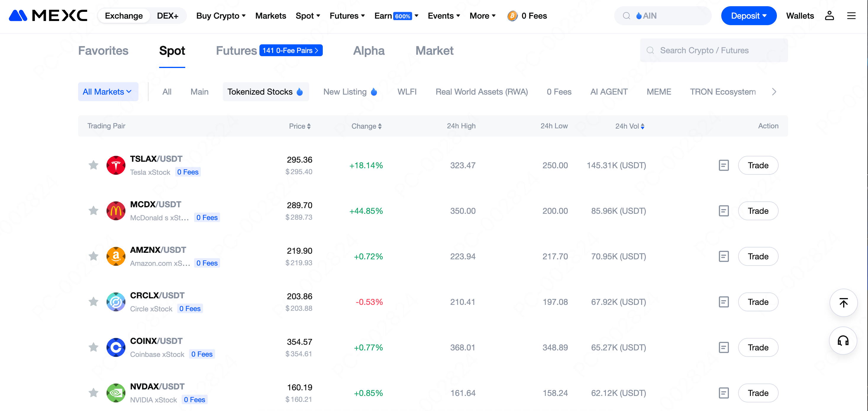Click the Tesla TSLAX coin logo
The height and width of the screenshot is (411, 868).
(116, 165)
